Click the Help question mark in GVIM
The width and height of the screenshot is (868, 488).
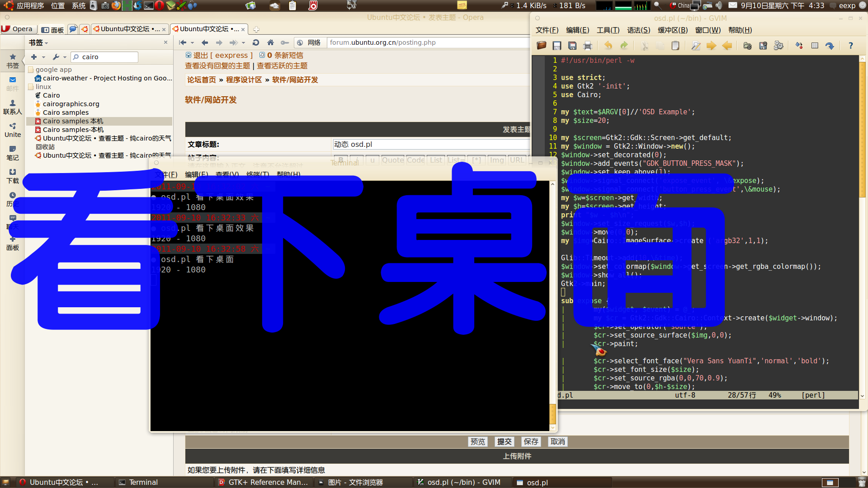tap(850, 46)
